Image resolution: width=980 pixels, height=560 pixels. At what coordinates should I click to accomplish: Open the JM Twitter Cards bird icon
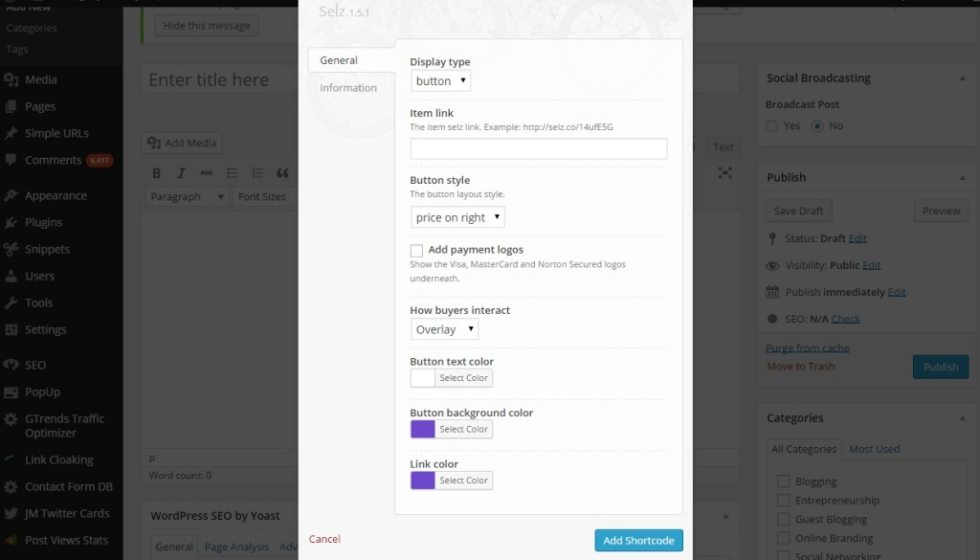point(11,514)
